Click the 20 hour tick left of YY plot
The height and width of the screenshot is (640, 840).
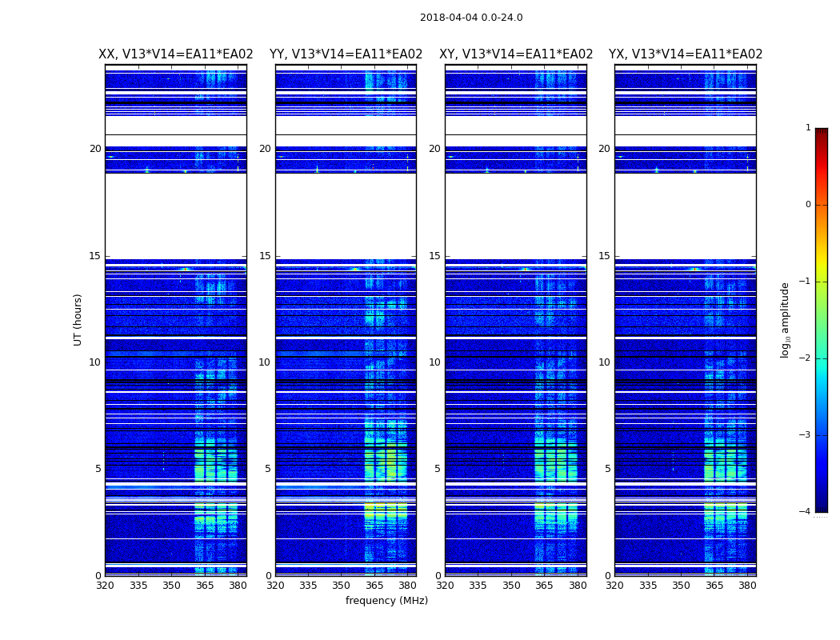click(265, 148)
